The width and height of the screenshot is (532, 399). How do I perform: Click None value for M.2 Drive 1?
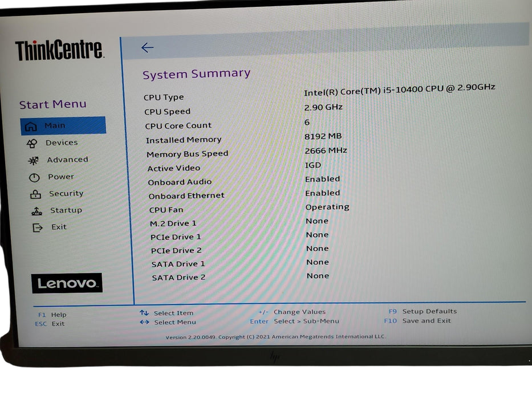[317, 221]
